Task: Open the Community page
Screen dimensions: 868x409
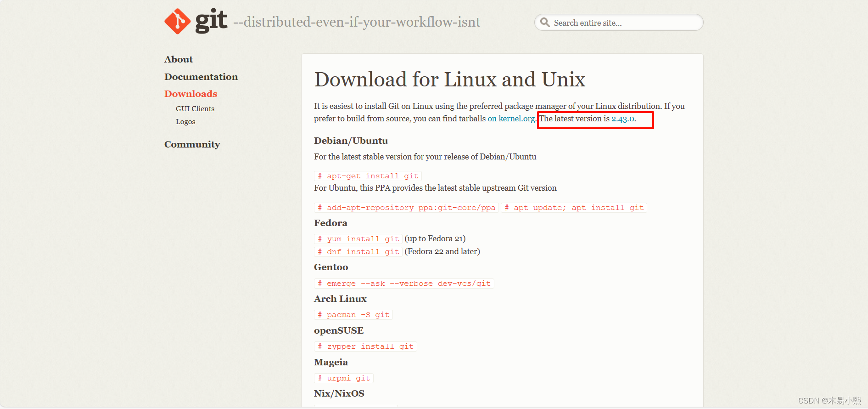Action: [192, 144]
